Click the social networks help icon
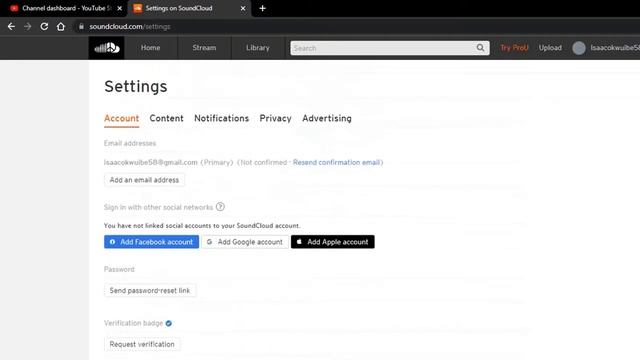Viewport: 640px width, 360px height. coord(220,207)
